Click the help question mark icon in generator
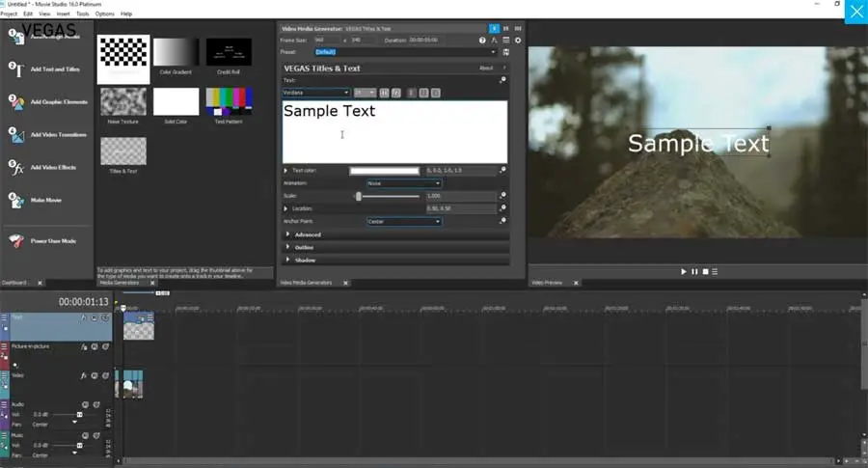The image size is (868, 468). click(482, 41)
